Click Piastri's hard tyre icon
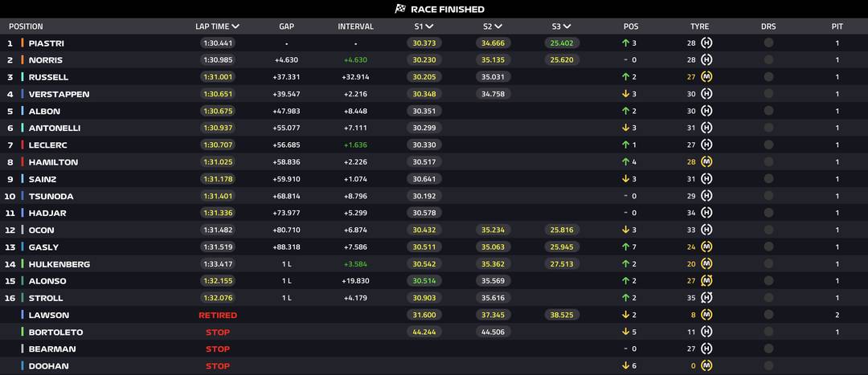This screenshot has height=375, width=868. [706, 43]
